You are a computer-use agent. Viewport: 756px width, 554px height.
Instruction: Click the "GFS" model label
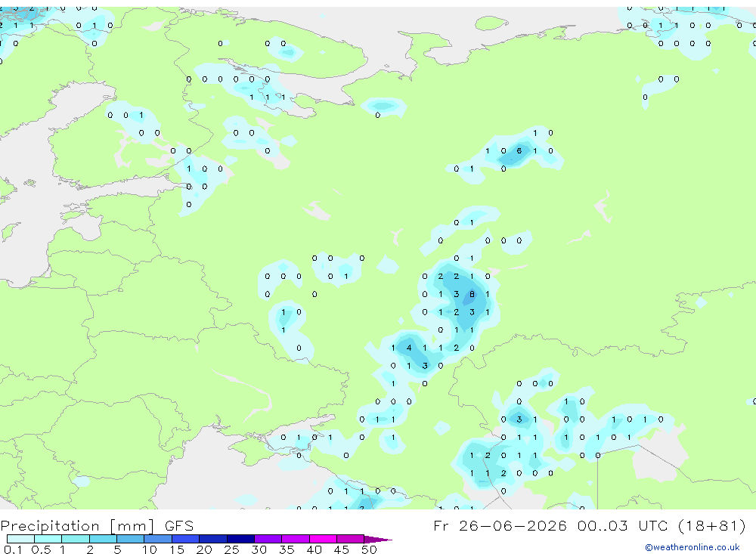(x=179, y=525)
